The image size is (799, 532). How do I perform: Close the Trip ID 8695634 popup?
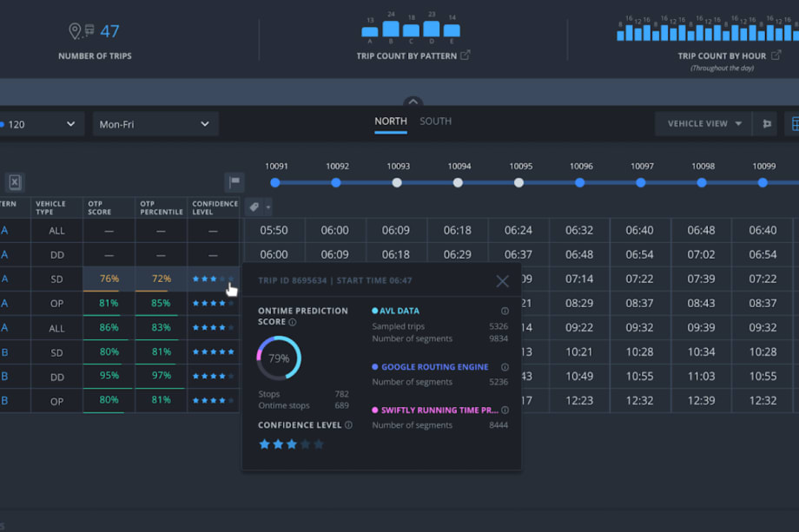click(x=502, y=281)
